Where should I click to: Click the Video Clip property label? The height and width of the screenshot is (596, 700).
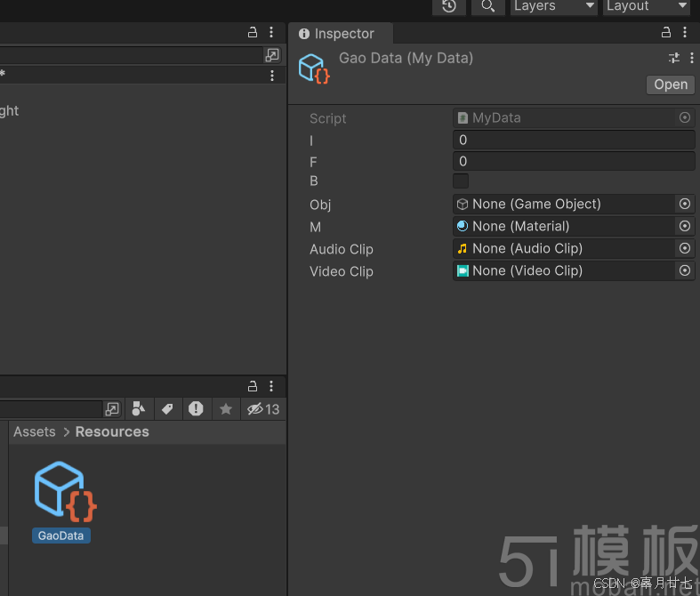(342, 271)
